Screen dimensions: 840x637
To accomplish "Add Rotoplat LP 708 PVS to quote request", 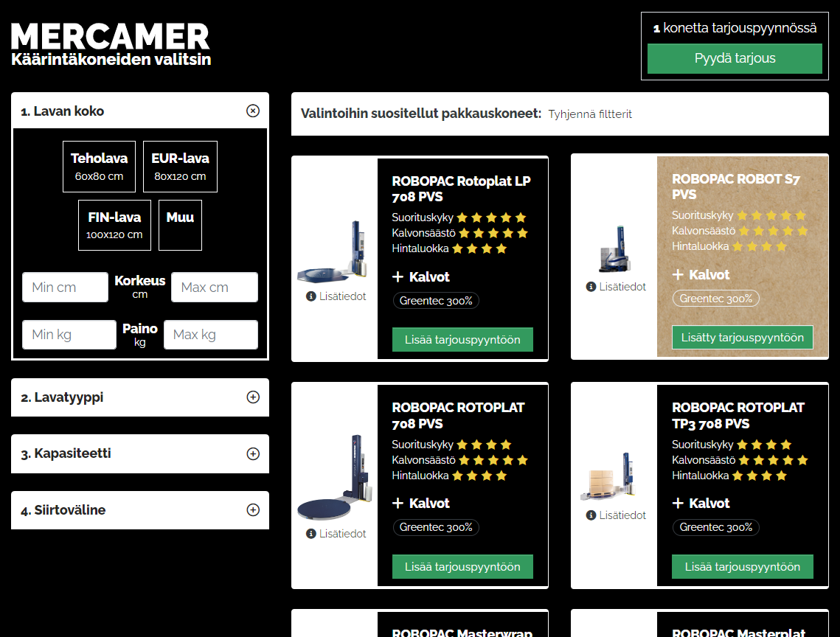I will [x=462, y=340].
